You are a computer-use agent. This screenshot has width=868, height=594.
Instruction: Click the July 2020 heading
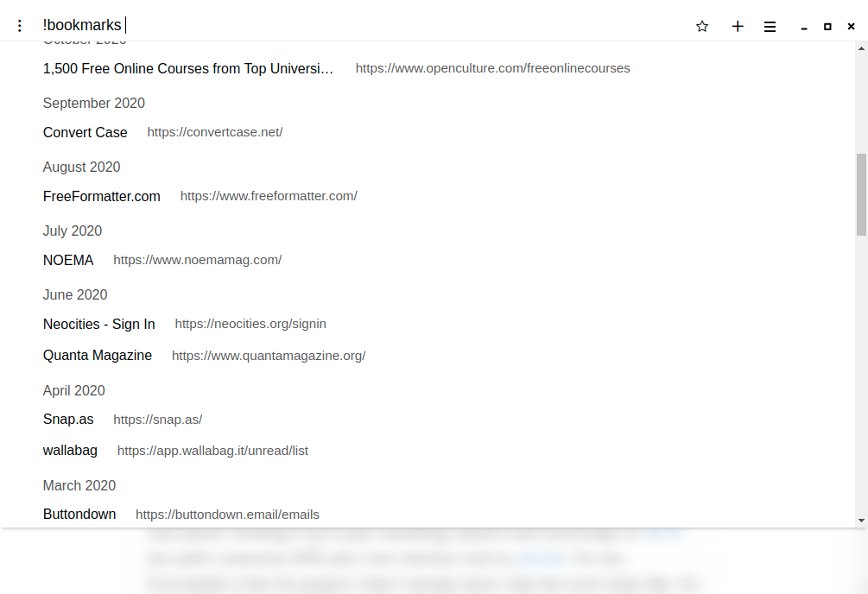point(73,231)
